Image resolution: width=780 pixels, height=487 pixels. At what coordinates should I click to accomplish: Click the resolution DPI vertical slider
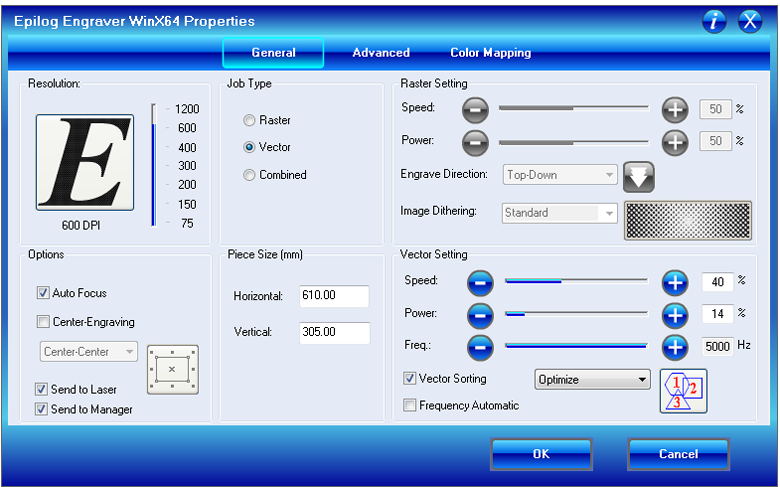point(154,165)
